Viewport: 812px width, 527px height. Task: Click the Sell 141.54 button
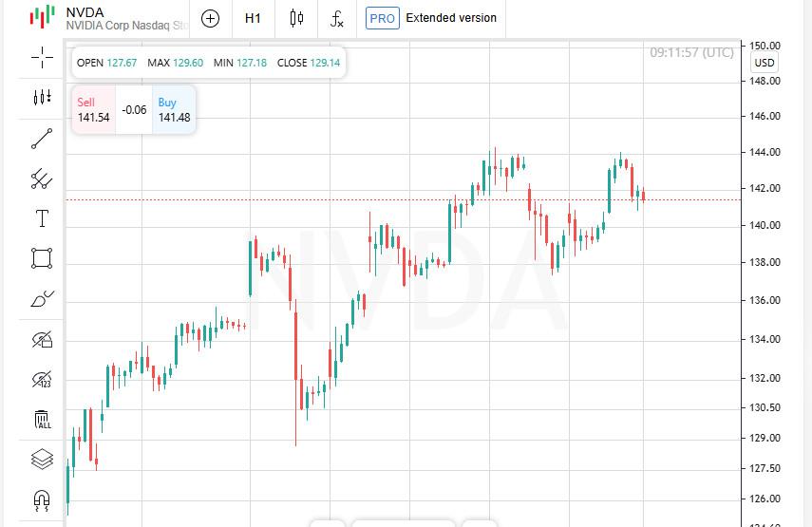tap(94, 110)
